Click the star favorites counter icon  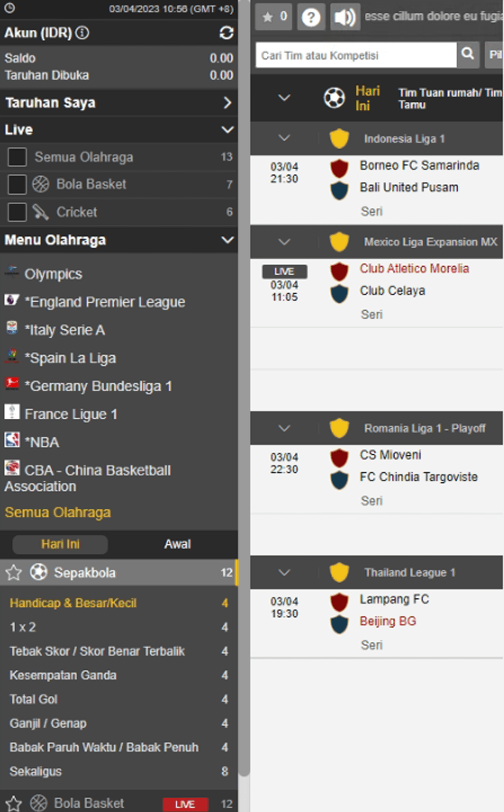coord(274,17)
